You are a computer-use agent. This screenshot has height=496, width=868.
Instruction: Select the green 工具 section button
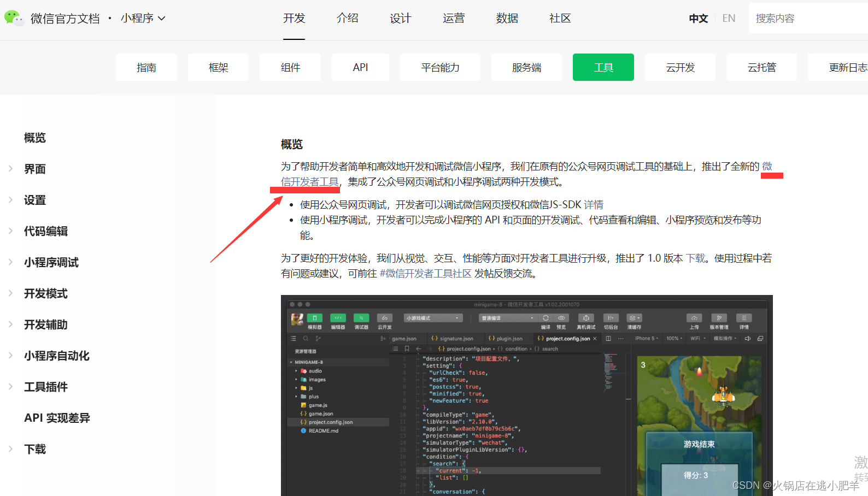click(x=603, y=67)
